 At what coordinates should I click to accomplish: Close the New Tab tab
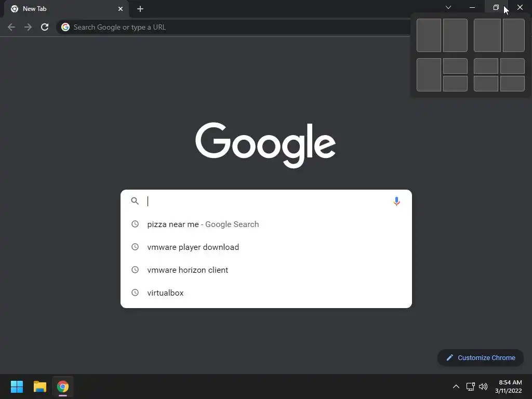pos(121,9)
